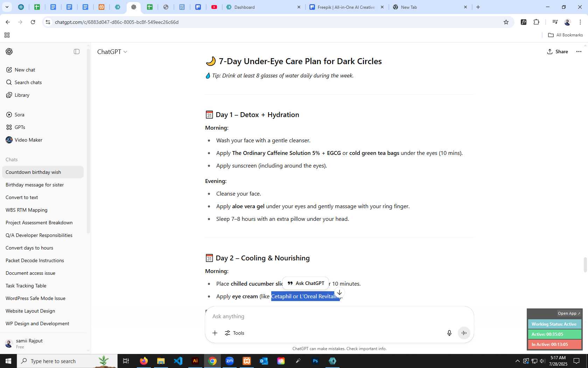The width and height of the screenshot is (588, 368).
Task: Open 'Q/A Developer Responsibilities' chat
Action: (43, 235)
